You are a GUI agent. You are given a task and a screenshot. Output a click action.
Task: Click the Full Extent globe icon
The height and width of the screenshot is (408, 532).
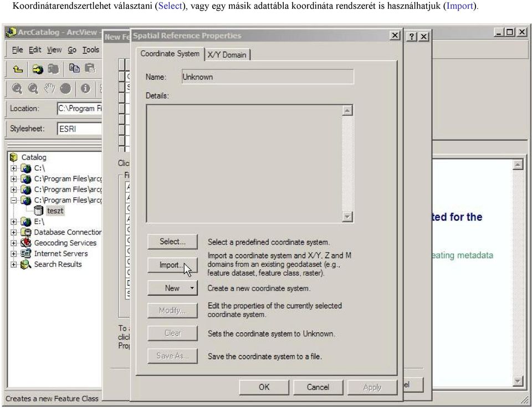(x=65, y=89)
